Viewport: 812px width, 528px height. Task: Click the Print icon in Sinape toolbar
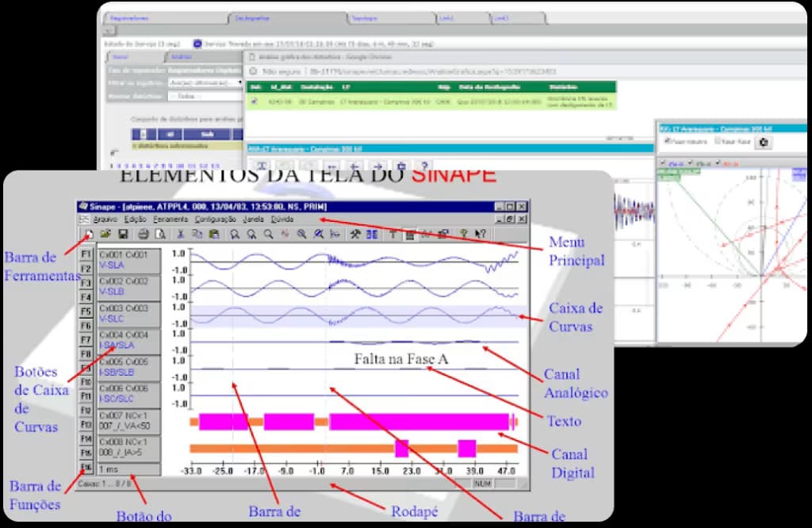tap(144, 235)
